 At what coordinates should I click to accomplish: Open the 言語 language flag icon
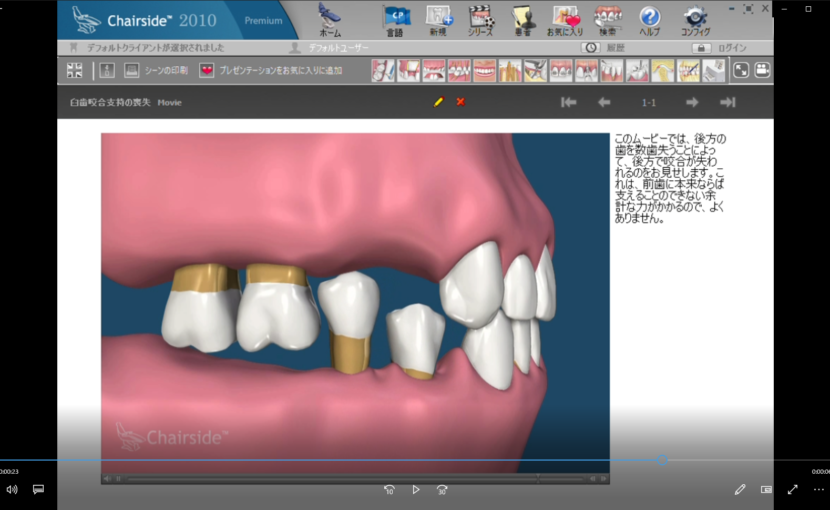pos(396,21)
